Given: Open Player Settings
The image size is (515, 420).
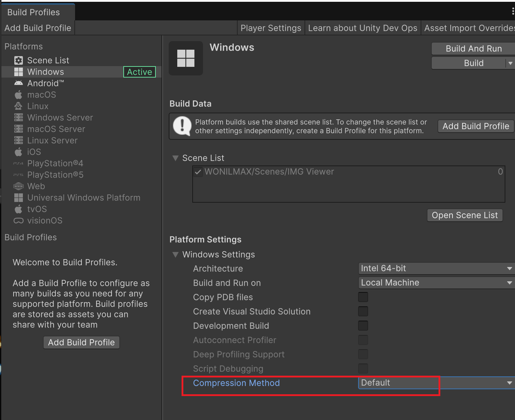Looking at the screenshot, I should coord(271,28).
